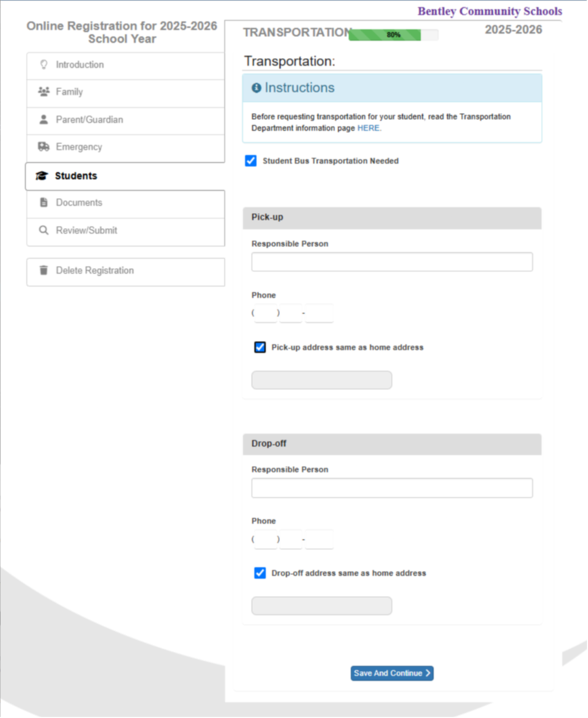Click the Introduction lightbulb icon
This screenshot has width=588, height=718.
tap(44, 64)
